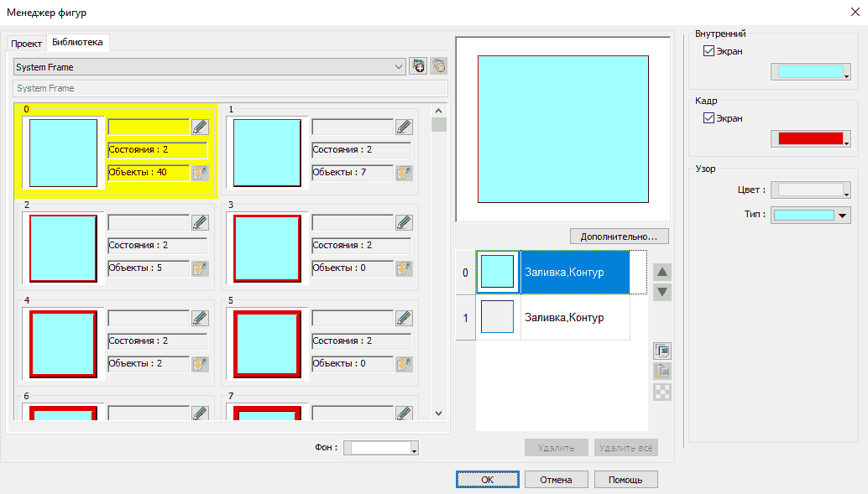Open Помощь help button
The image size is (868, 494).
[625, 480]
